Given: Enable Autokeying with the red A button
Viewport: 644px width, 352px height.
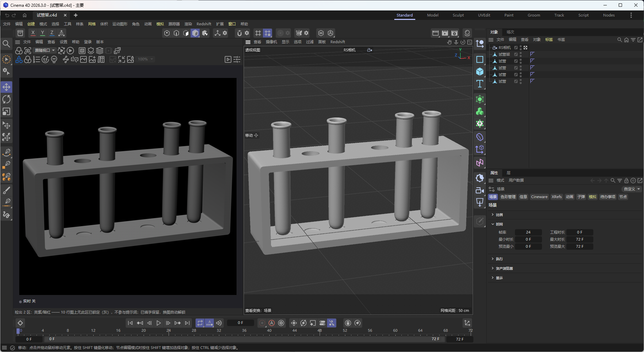Looking at the screenshot, I should (x=272, y=323).
